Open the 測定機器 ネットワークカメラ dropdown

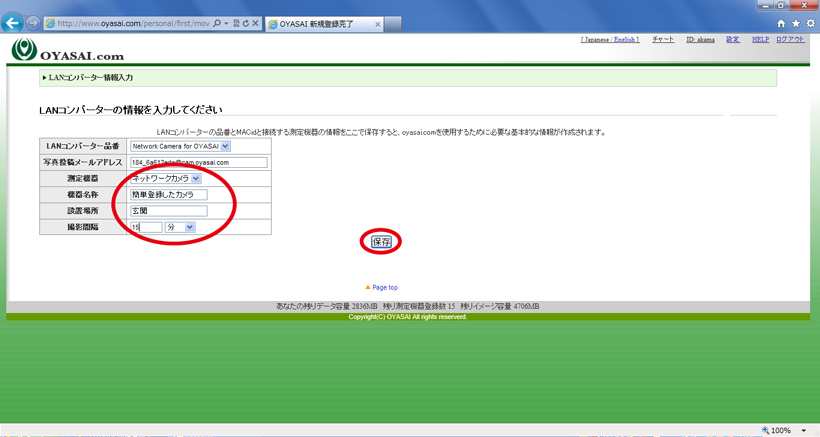point(166,179)
